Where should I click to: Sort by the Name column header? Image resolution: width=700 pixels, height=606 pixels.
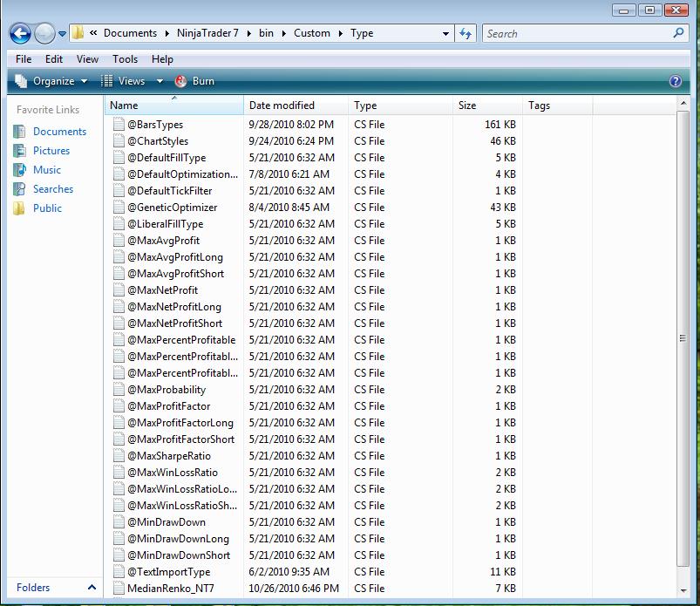click(174, 106)
